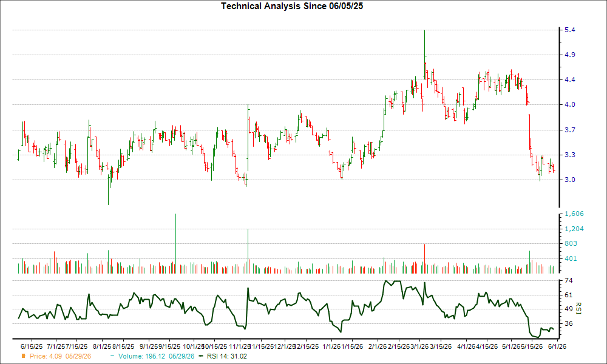This screenshot has height=364, width=607.
Task: Click the tallest volume spike near 9/15/25
Action: click(176, 244)
